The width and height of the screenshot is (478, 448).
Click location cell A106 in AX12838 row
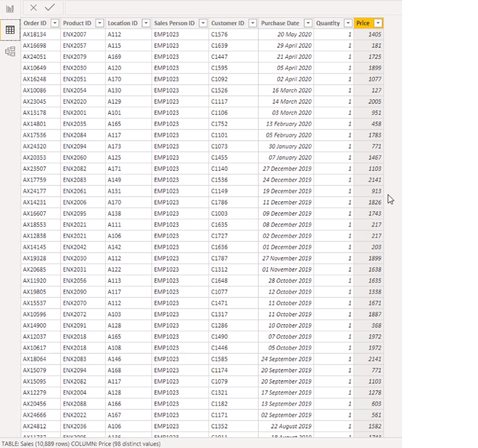(x=128, y=236)
